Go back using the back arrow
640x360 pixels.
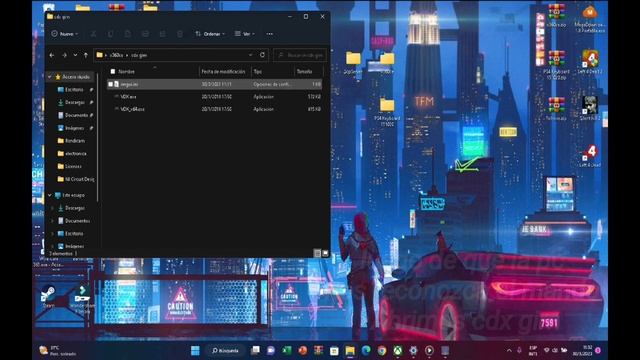[52, 55]
